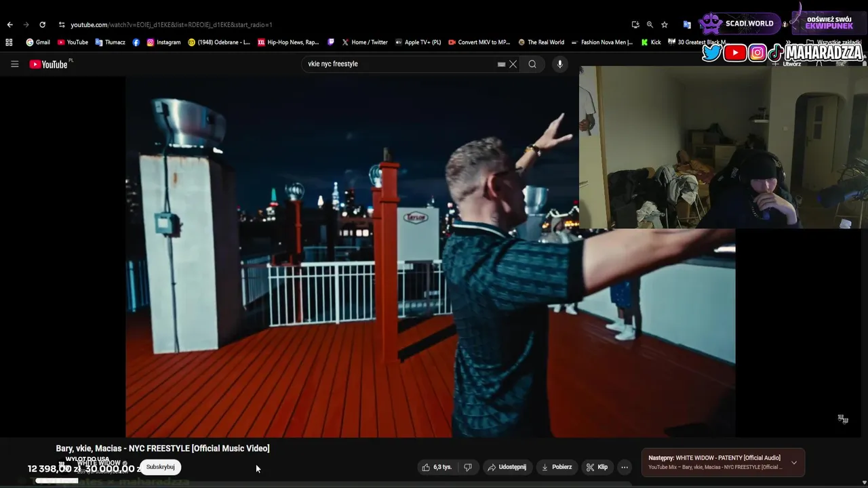Open the Google Translate extension icon

(687, 24)
